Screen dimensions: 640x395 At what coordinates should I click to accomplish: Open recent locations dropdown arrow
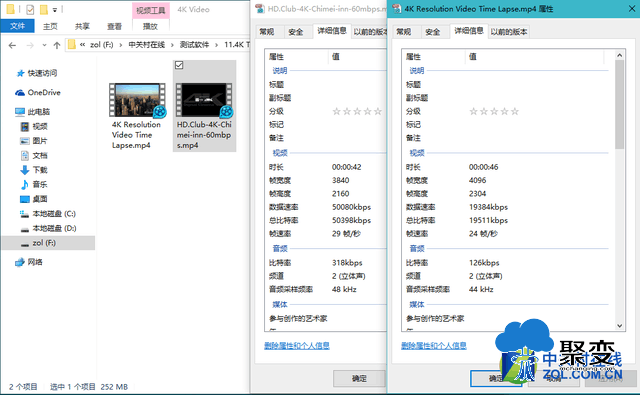pos(44,45)
